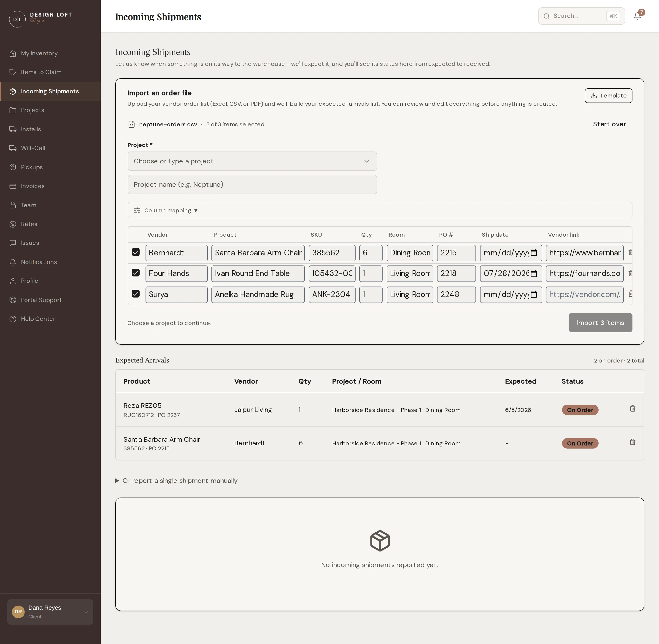Select Incoming Shipments in sidebar
Viewport: 659px width, 644px height.
click(x=50, y=91)
